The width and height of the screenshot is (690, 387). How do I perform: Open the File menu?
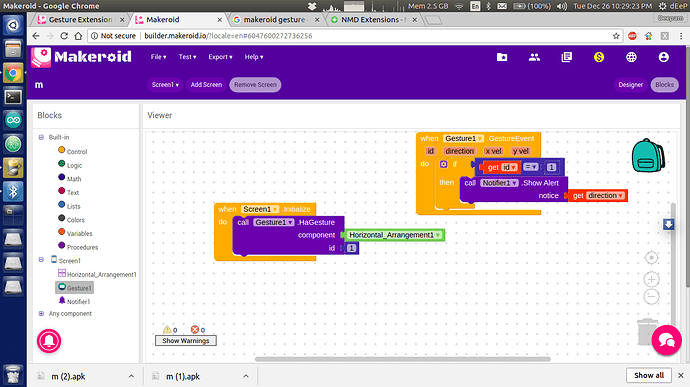point(158,57)
